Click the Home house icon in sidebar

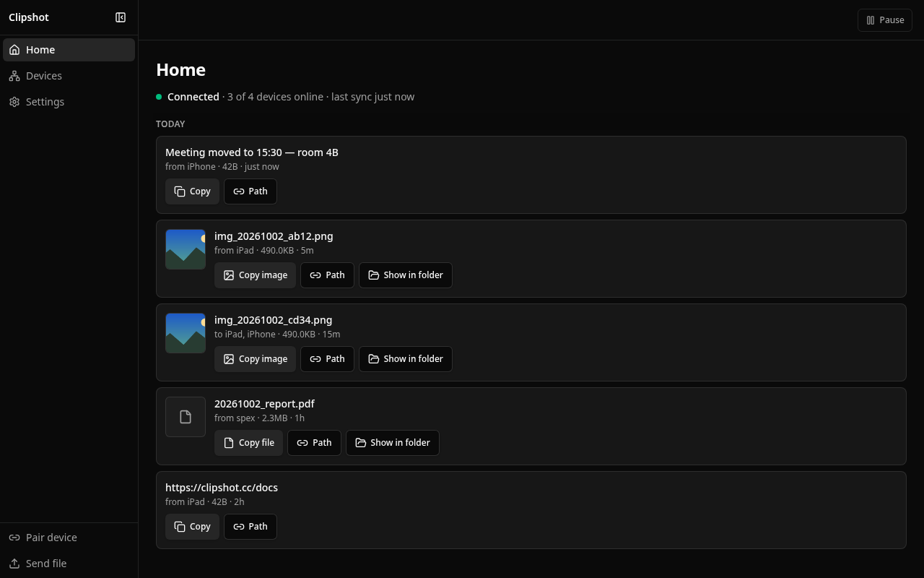tap(14, 50)
